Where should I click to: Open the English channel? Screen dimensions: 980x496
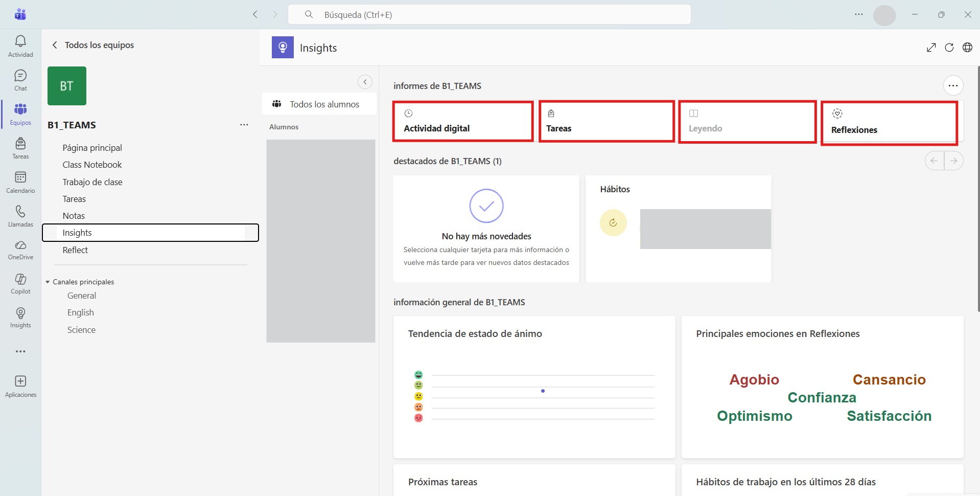(x=81, y=312)
